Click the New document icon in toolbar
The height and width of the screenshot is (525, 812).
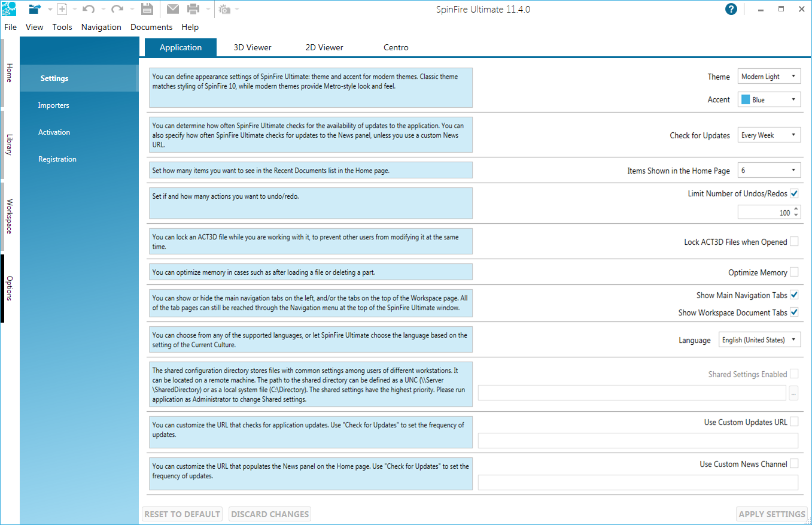tap(62, 9)
